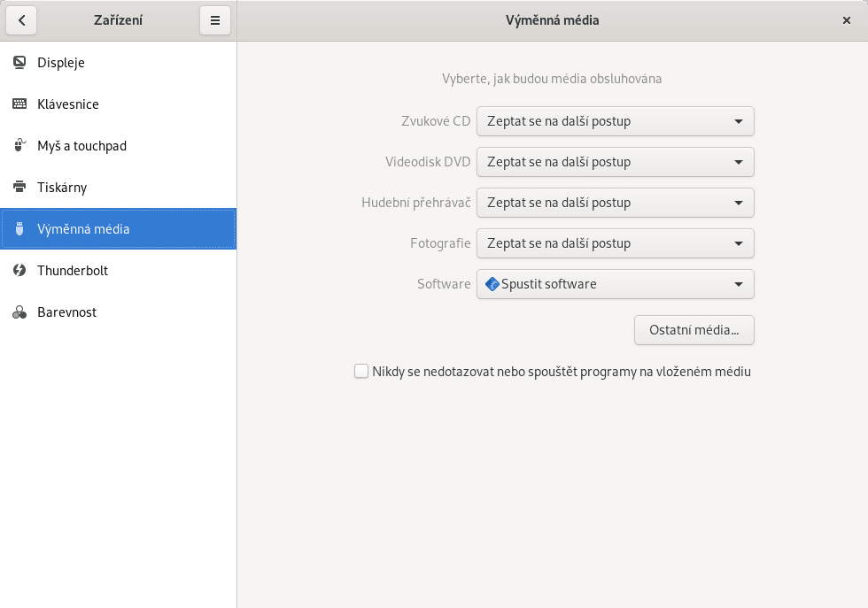This screenshot has width=868, height=608.
Task: Open the Displeje settings panel icon
Action: click(19, 62)
